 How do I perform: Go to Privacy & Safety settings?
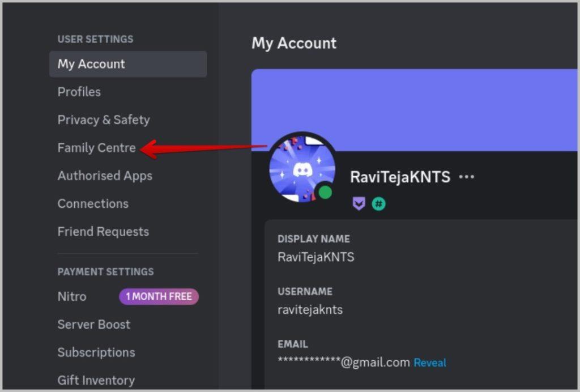coord(104,120)
